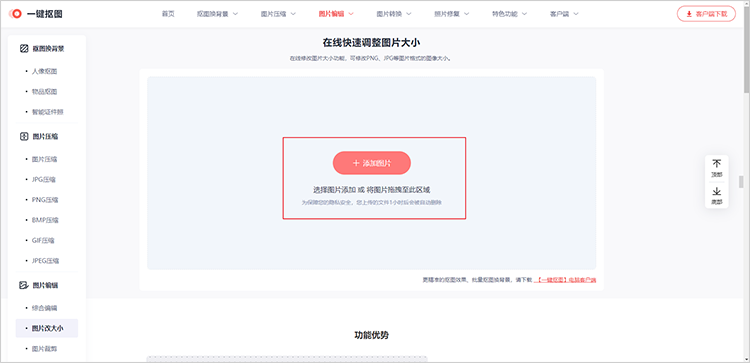Viewport: 750px width, 363px height.
Task: Click the 一键抠图 电脑客户端 link
Action: click(565, 279)
